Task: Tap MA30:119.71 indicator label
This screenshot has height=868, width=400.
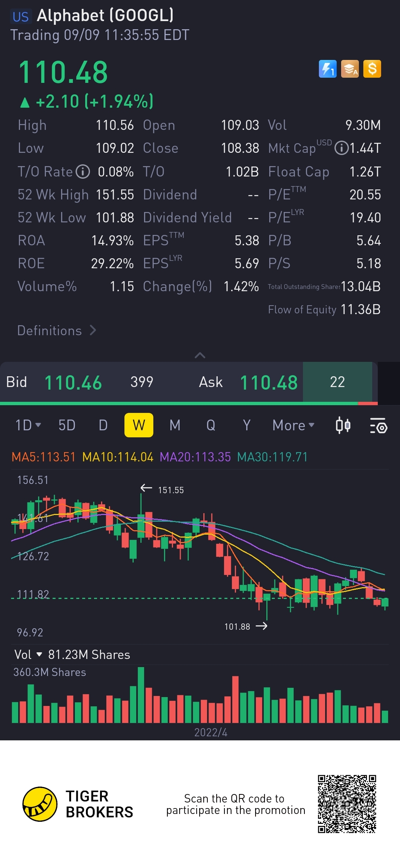Action: click(272, 457)
